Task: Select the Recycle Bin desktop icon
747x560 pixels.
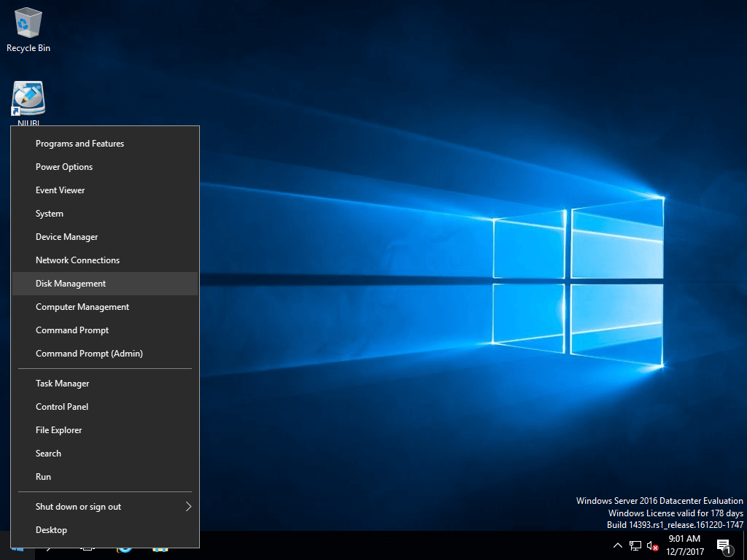Action: [x=28, y=29]
